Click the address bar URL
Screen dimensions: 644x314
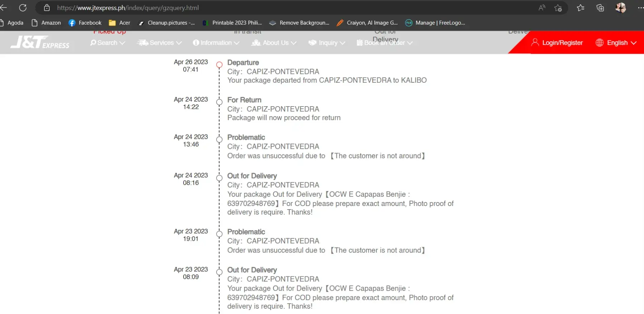point(128,8)
